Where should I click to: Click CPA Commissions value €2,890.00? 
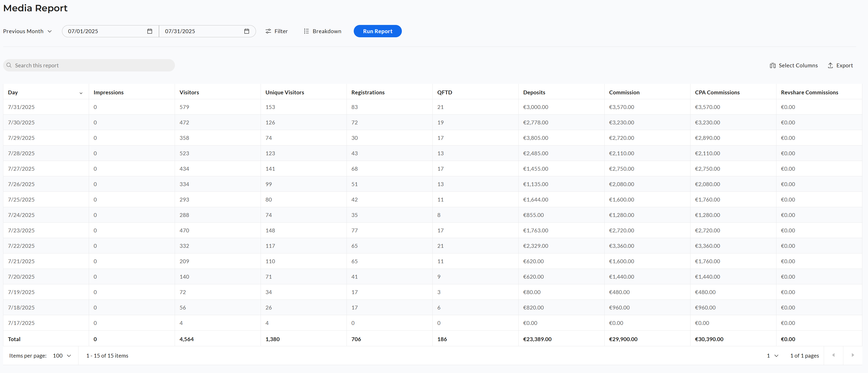(x=707, y=138)
